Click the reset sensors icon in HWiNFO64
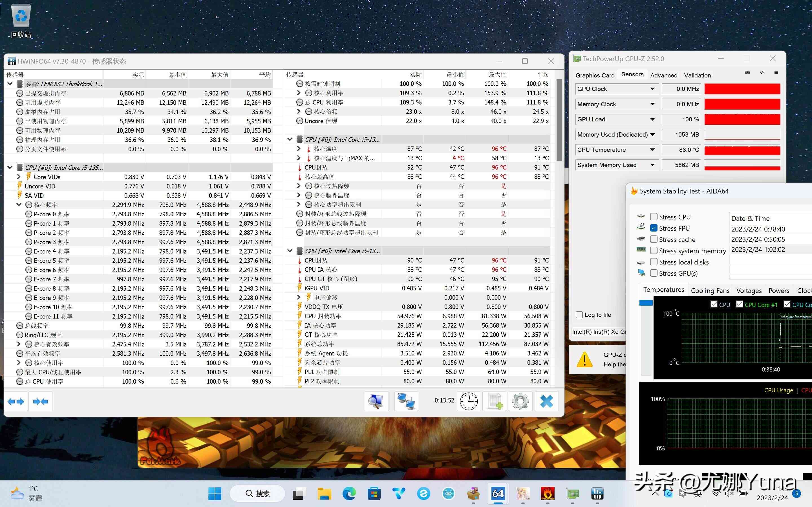Viewport: 812px width, 507px height. pyautogui.click(x=469, y=401)
